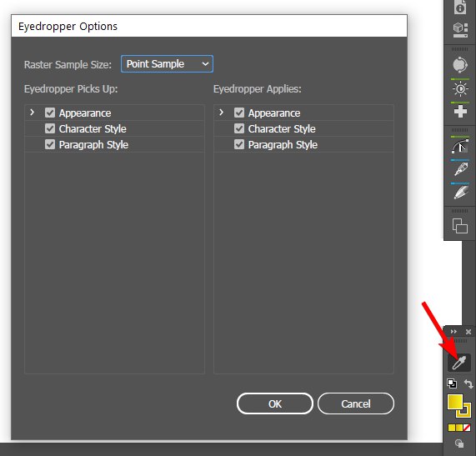The width and height of the screenshot is (476, 456).
Task: Click the Gradient mode button below swatches
Action: (459, 428)
